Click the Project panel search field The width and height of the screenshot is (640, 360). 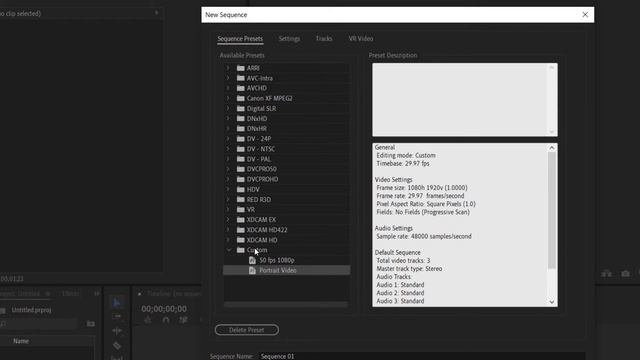(39, 324)
